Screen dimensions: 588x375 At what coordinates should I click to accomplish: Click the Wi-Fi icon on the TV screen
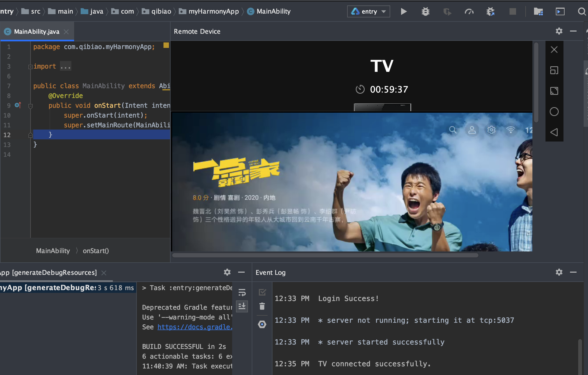(511, 130)
